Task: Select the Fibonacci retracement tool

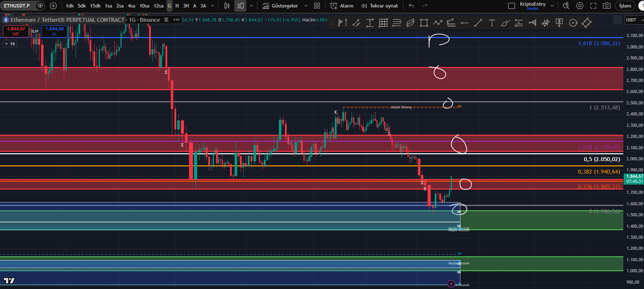Action: pyautogui.click(x=397, y=23)
